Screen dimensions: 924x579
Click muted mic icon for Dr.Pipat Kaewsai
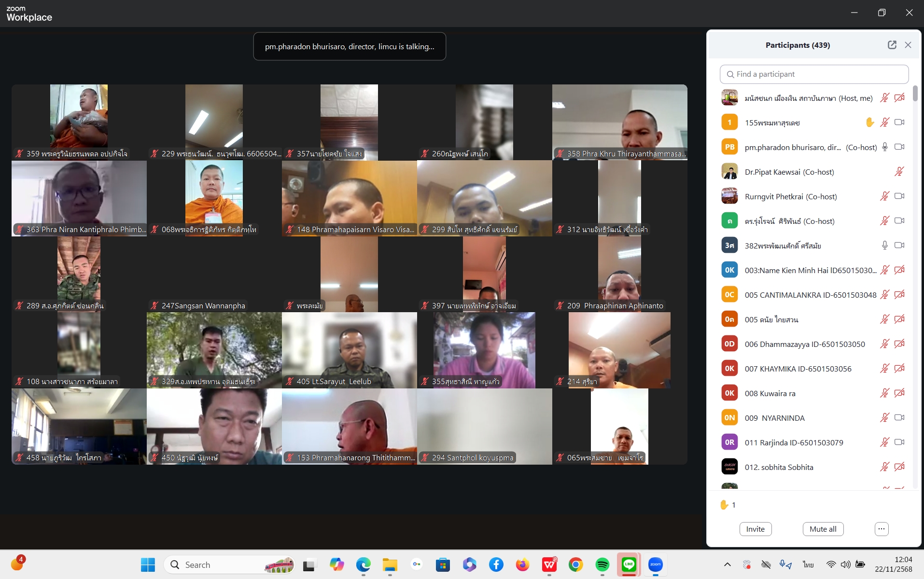tap(899, 172)
